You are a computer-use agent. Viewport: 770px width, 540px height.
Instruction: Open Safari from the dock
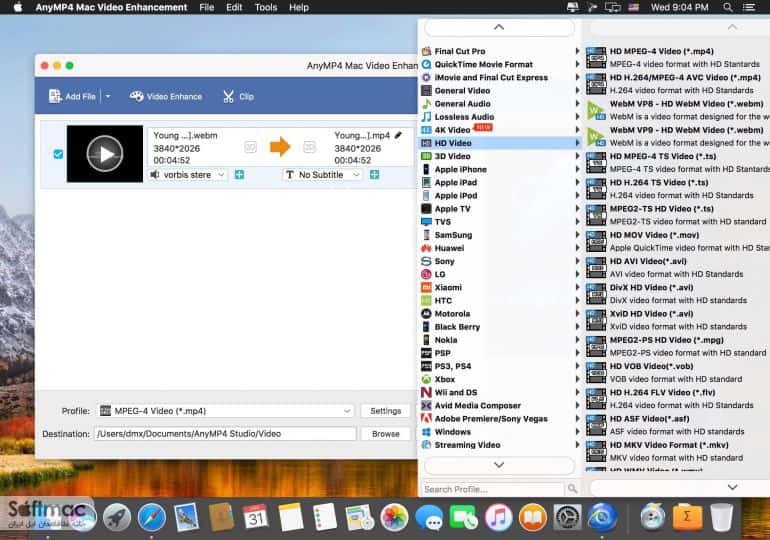click(151, 517)
